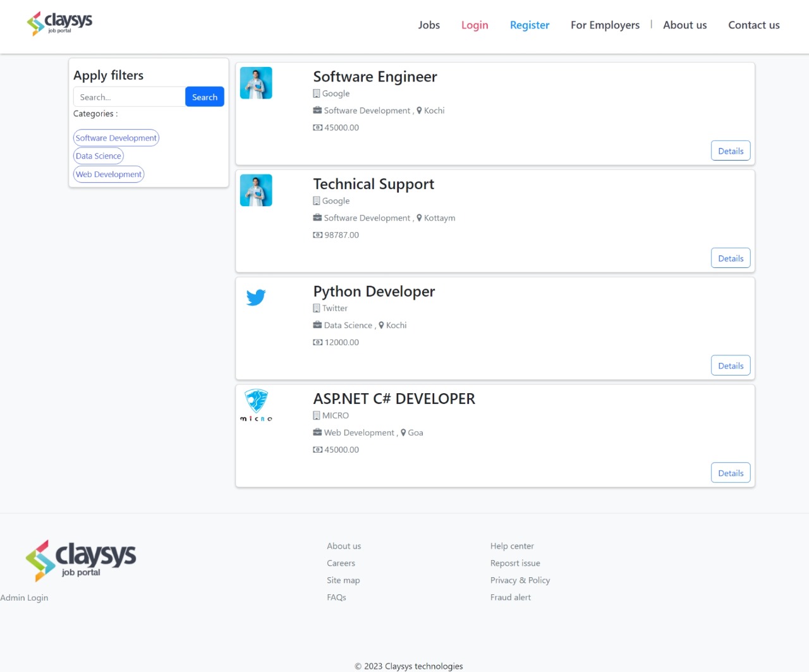Filter by Web Development category
This screenshot has width=809, height=672.
109,174
